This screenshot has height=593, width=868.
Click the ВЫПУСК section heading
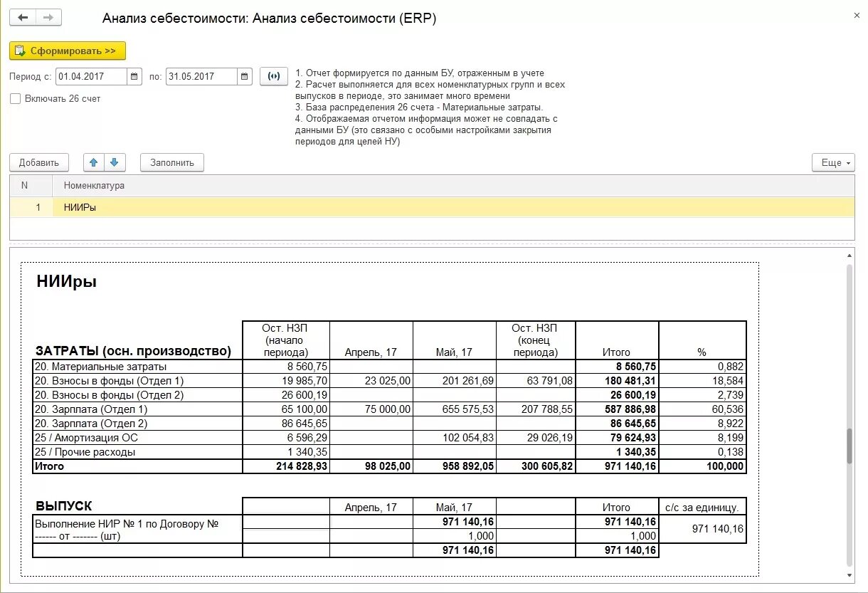[63, 506]
